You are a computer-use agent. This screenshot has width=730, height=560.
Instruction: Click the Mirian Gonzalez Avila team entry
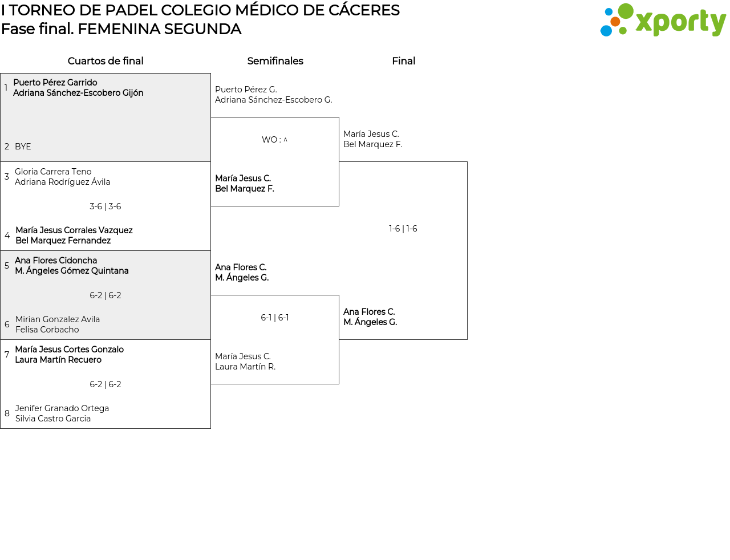[57, 324]
